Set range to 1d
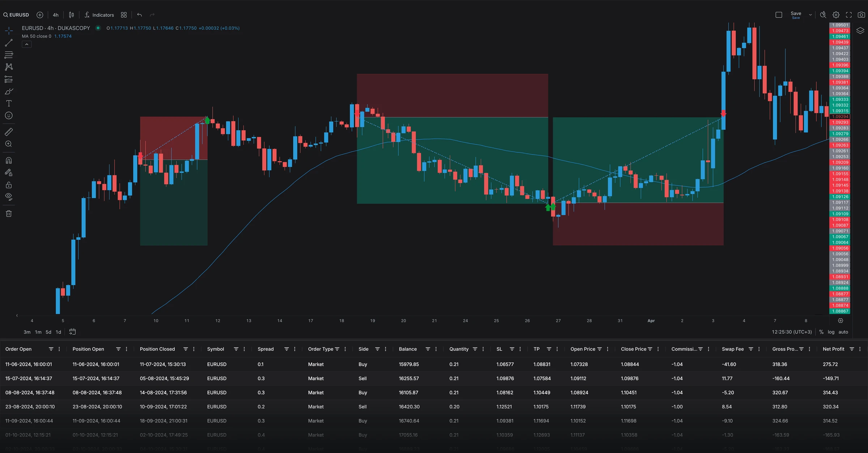The width and height of the screenshot is (868, 453). [58, 332]
